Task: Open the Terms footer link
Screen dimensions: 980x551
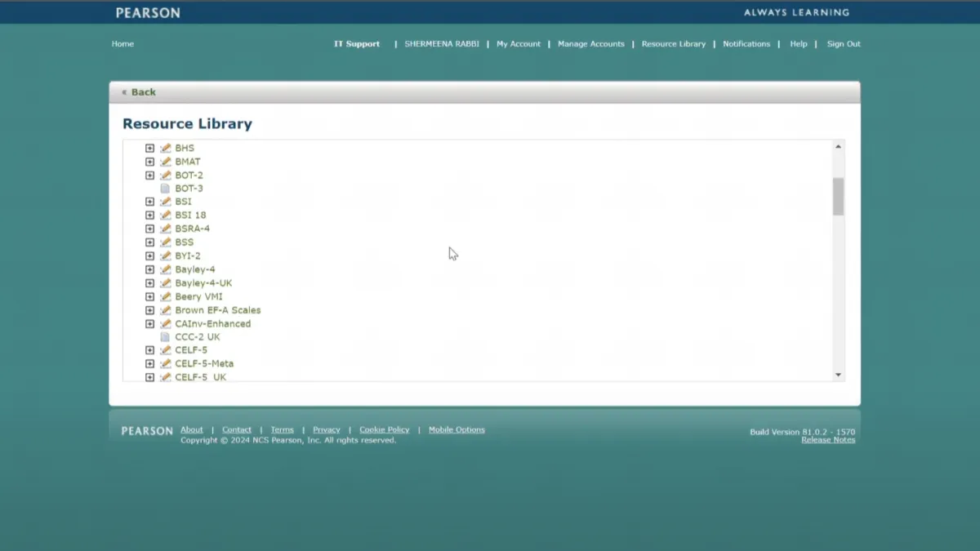Action: pyautogui.click(x=283, y=430)
